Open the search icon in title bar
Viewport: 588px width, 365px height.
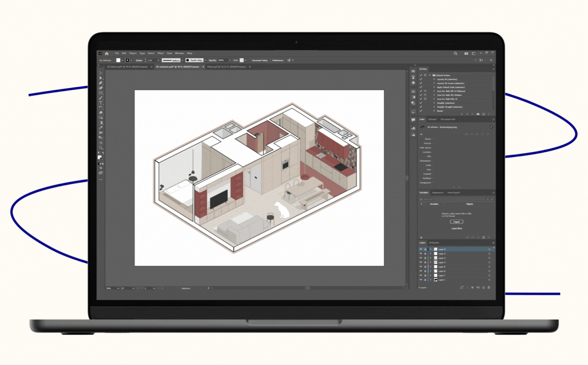[455, 53]
